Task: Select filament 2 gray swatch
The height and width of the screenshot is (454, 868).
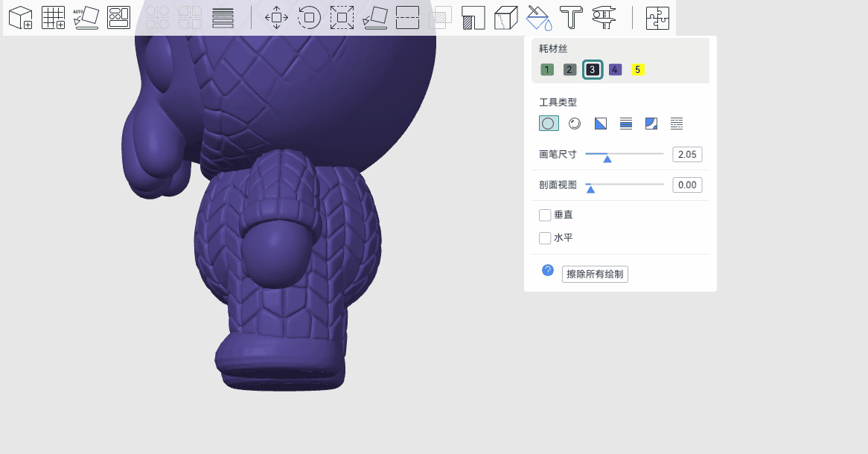Action: click(569, 70)
